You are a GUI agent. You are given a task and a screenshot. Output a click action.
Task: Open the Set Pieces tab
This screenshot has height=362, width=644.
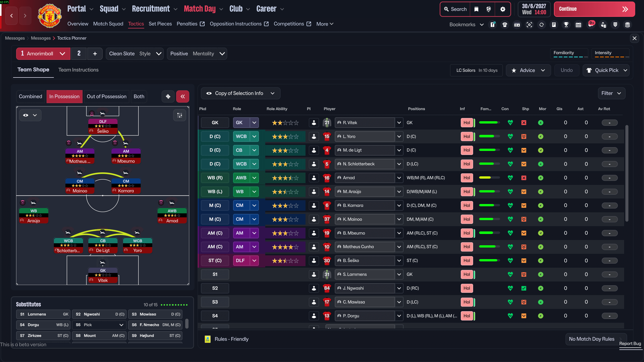pos(160,24)
